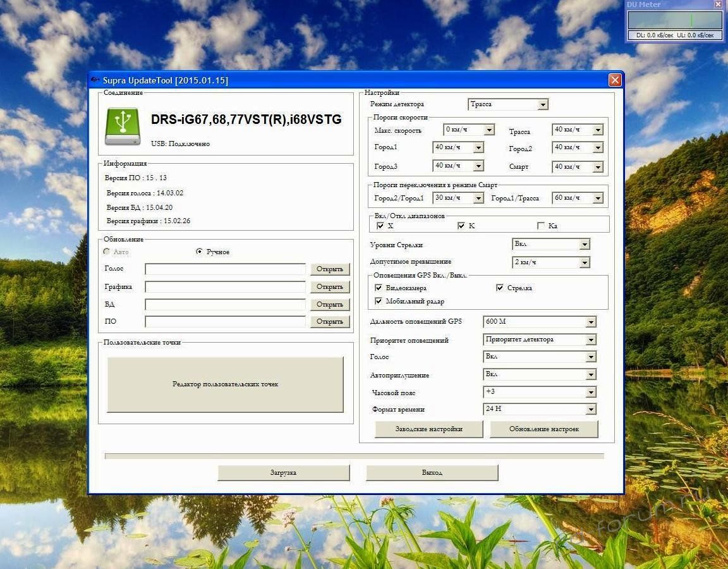
Task: Click the DU Meter traffic graph
Action: [674, 20]
